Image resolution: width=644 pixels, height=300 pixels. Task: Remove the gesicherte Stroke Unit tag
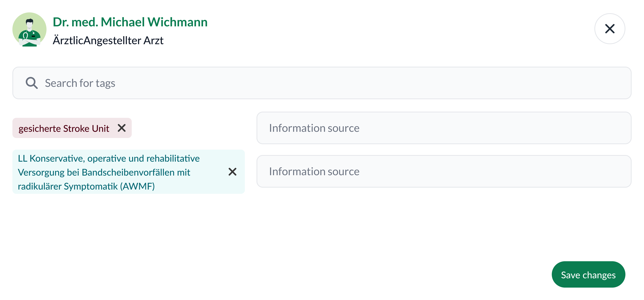[x=121, y=128]
